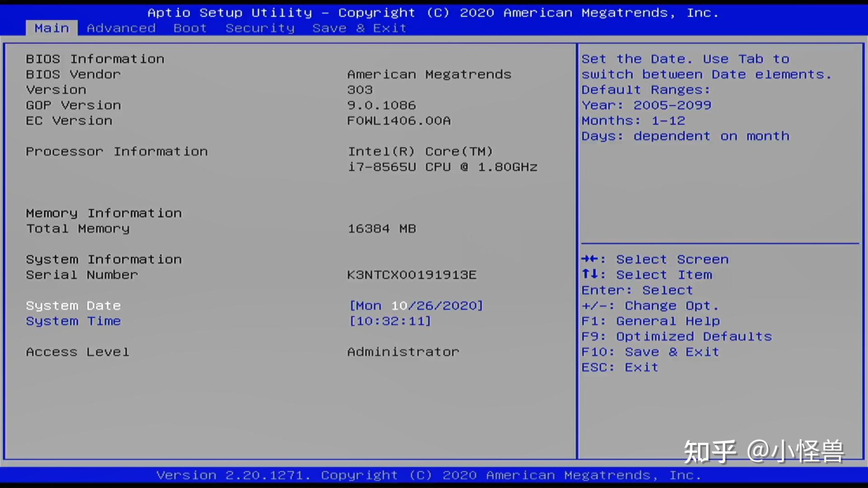
Task: Click the F9 Optimized Defaults hint
Action: (x=676, y=337)
